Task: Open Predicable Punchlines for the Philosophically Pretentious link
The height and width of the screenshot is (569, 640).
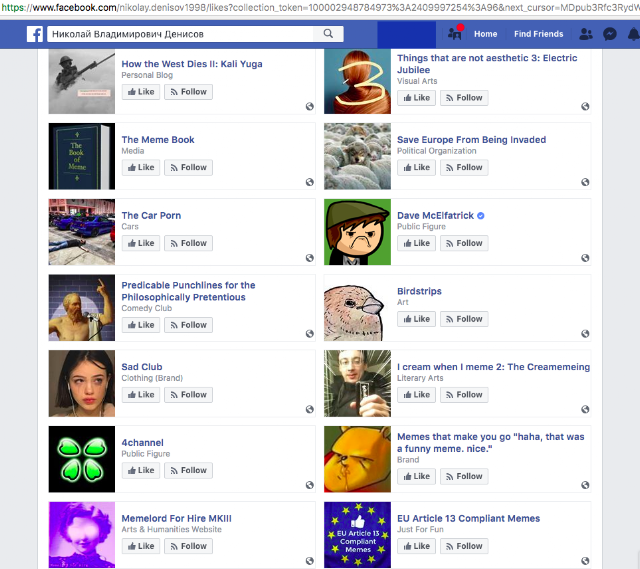Action: coord(188,291)
